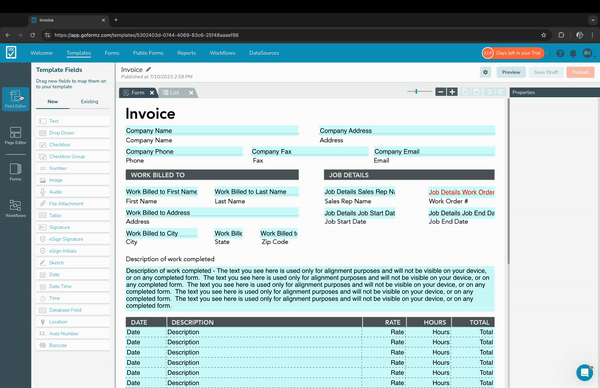
Task: Select the Location field type
Action: click(73, 322)
